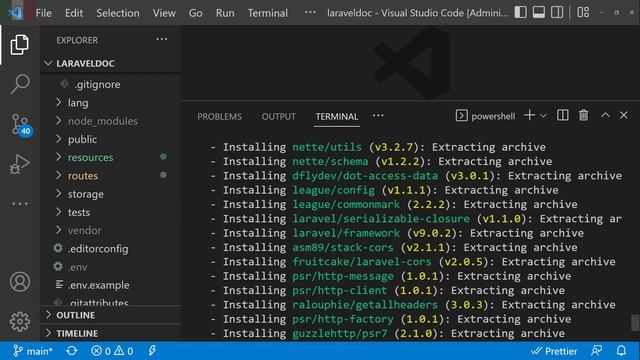Expand the TIMELINE section
Screen dimensions: 640x360
[110, 333]
